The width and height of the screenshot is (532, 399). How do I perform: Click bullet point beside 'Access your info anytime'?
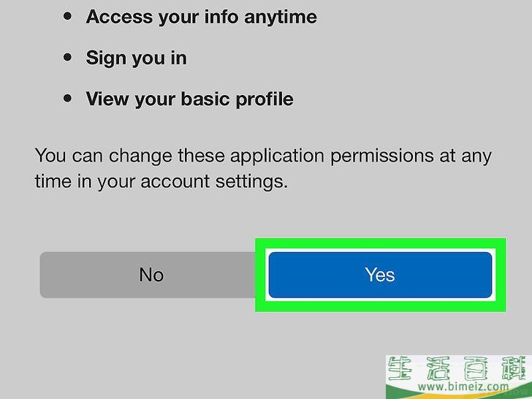click(x=67, y=16)
